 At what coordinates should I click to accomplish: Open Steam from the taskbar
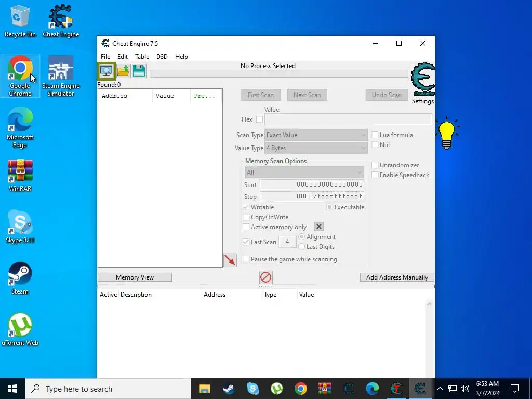click(229, 389)
